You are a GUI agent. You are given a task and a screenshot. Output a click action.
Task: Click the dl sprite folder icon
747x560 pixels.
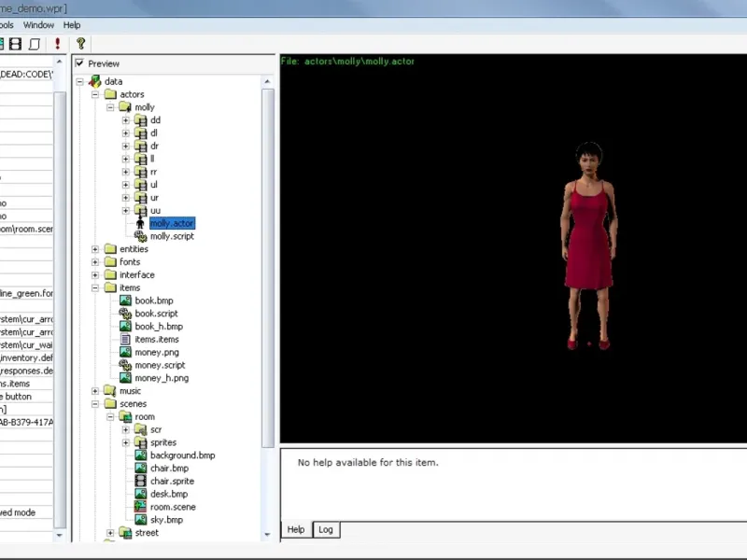coord(141,133)
